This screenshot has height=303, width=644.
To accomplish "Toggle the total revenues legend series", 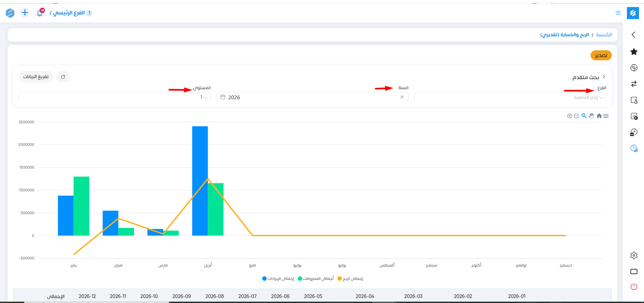I will [x=278, y=279].
